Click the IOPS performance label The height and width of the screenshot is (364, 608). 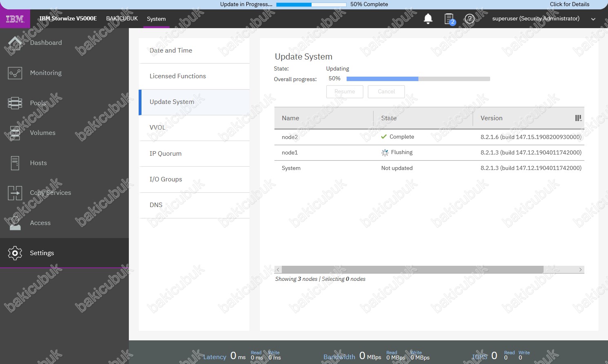coord(480,357)
